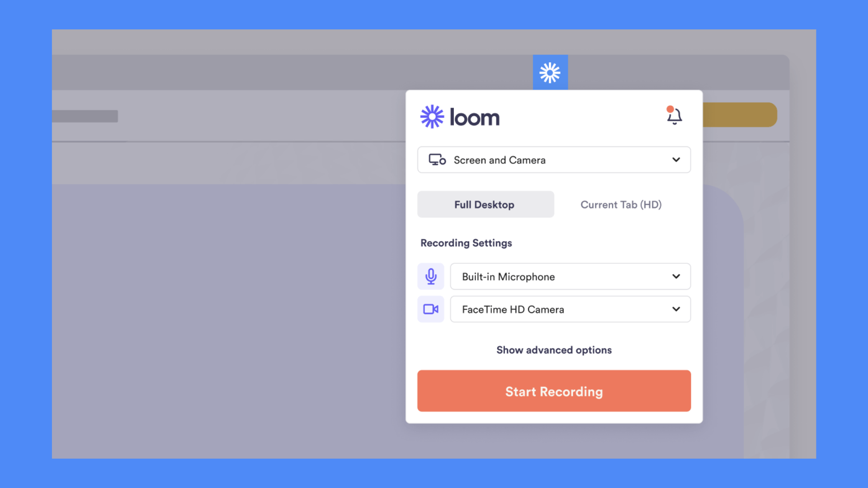Click the Loom logo in popup header
Image resolution: width=868 pixels, height=488 pixels.
[432, 117]
